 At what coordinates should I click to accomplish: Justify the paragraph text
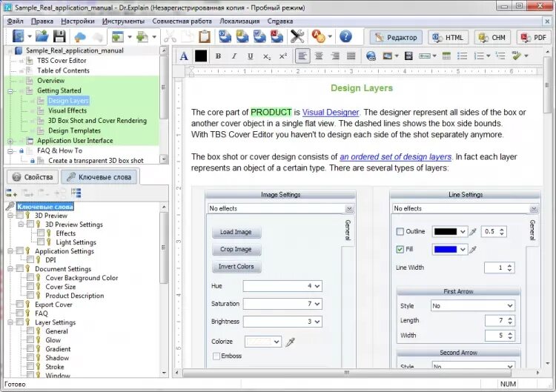coord(351,56)
